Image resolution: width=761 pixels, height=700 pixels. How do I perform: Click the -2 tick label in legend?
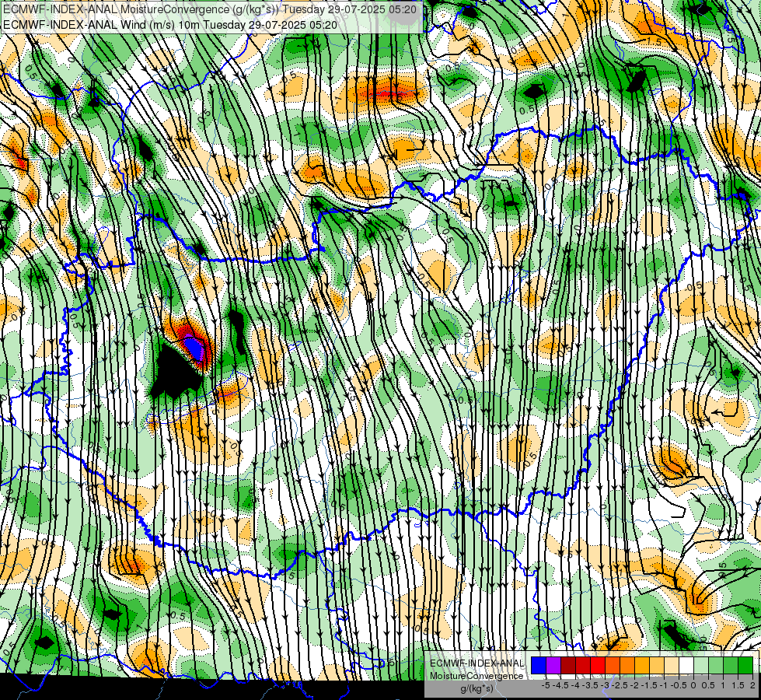point(634,685)
